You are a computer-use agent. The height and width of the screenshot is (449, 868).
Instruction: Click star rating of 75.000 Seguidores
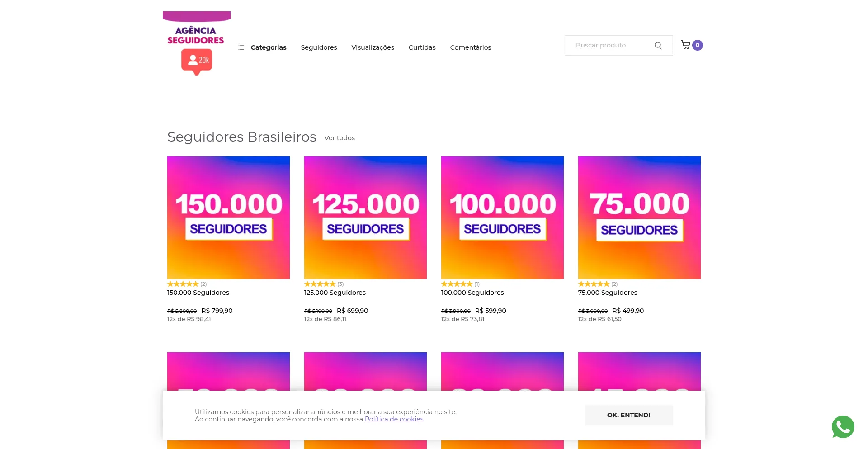tap(594, 284)
